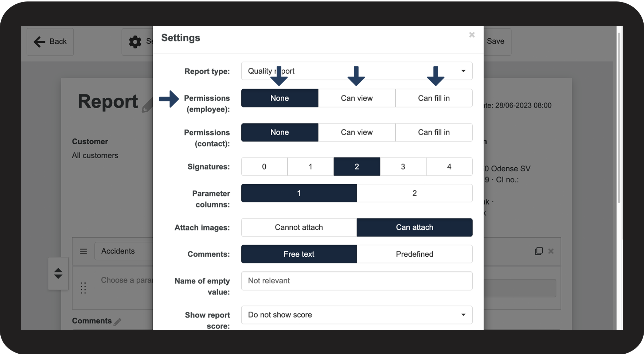The image size is (644, 354).
Task: Choose 3 signatures
Action: point(403,167)
